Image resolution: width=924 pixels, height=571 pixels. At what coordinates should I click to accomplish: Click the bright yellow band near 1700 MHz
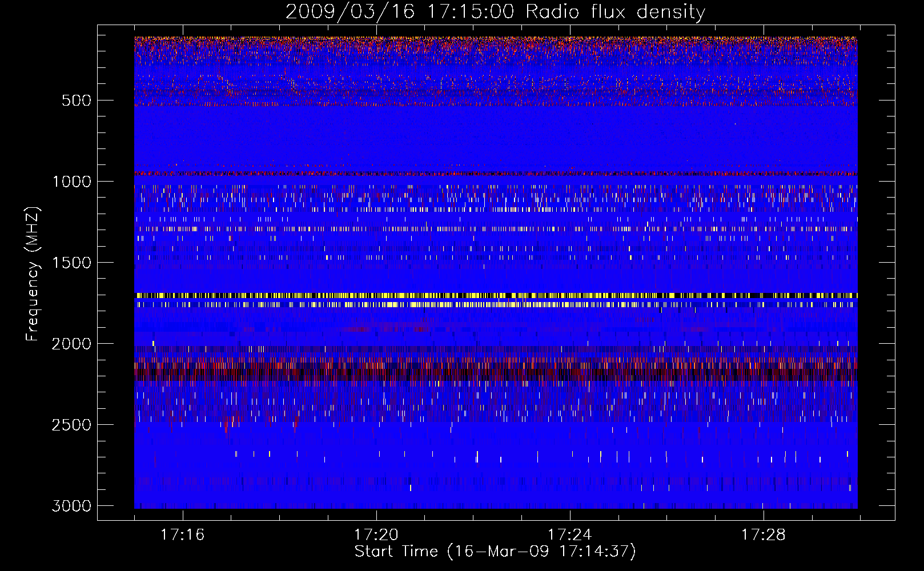pos(496,296)
